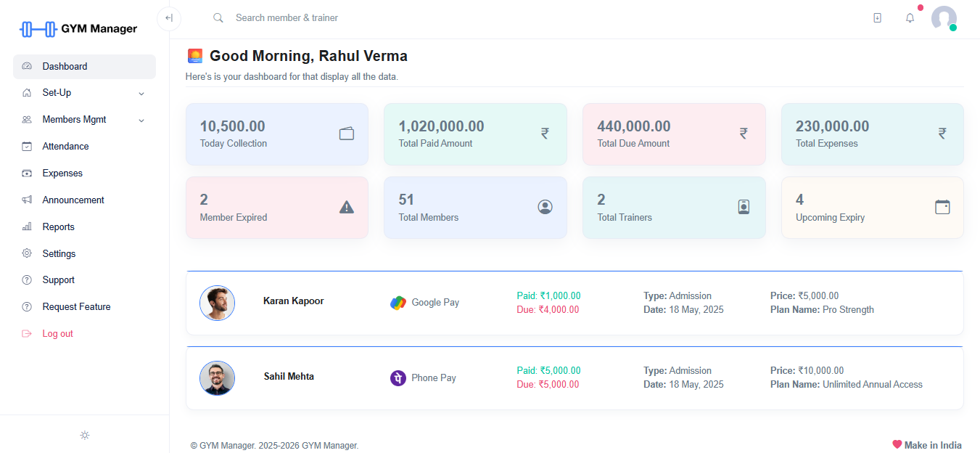
Task: Open notifications bell icon
Action: pyautogui.click(x=910, y=18)
